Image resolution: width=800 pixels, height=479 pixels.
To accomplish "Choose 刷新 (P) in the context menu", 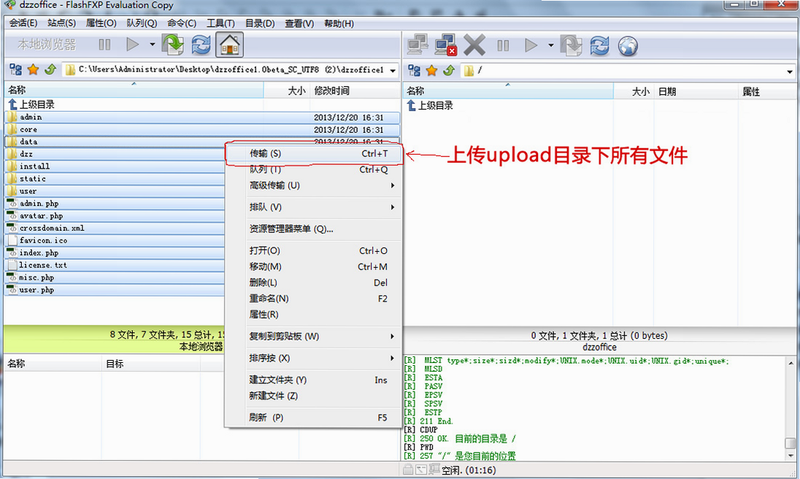I will [x=314, y=417].
